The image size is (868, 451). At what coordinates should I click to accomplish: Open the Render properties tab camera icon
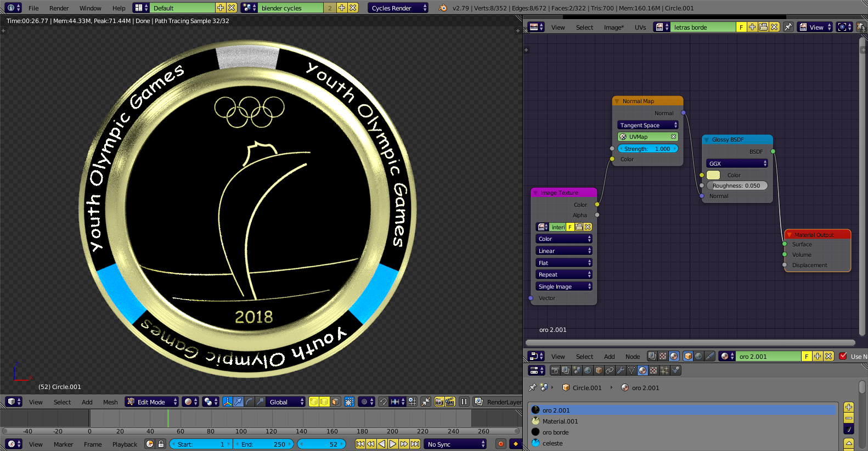point(555,370)
